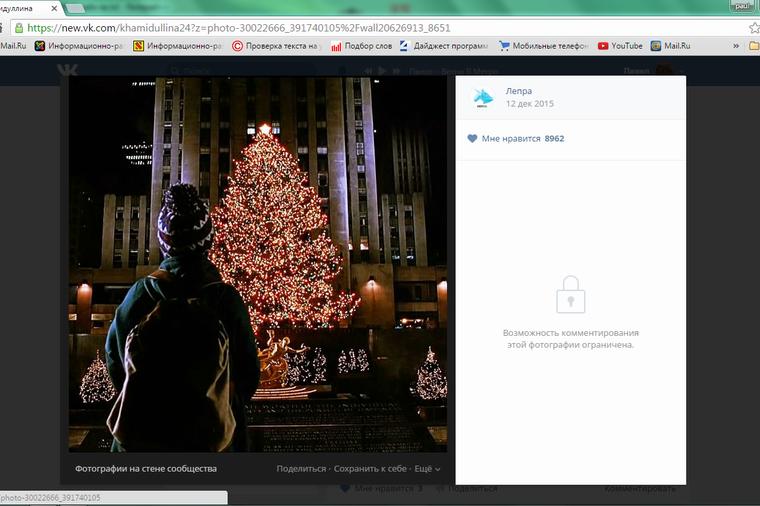Viewport: 760px width, 506px height.
Task: Open the Дайджест программ bookmark
Action: click(x=448, y=46)
